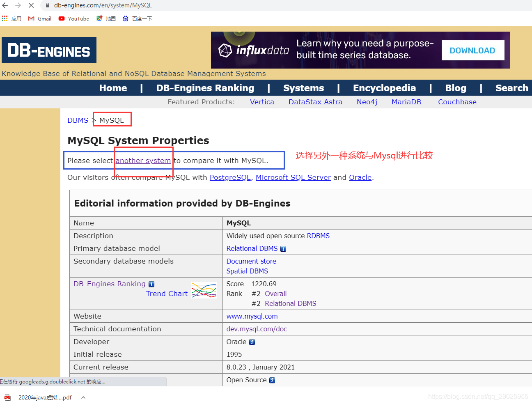Image resolution: width=532 pixels, height=404 pixels.
Task: Click info icon next to Oracle developer
Action: pos(252,342)
